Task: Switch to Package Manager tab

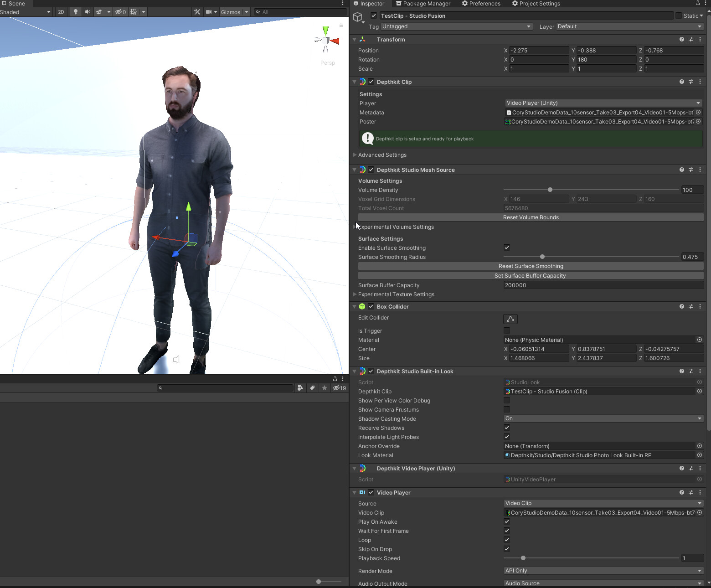Action: 422,4
